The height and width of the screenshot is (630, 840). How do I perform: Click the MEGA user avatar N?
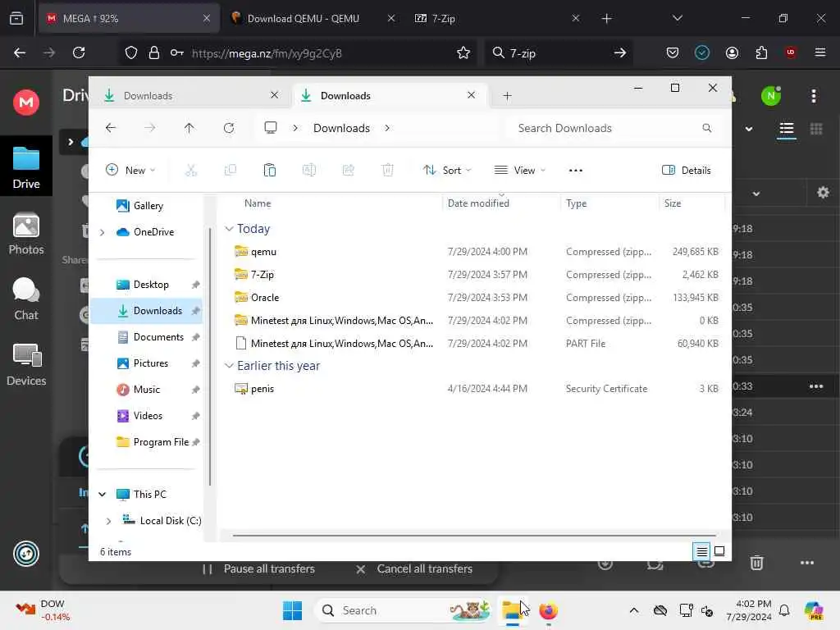pyautogui.click(x=771, y=96)
